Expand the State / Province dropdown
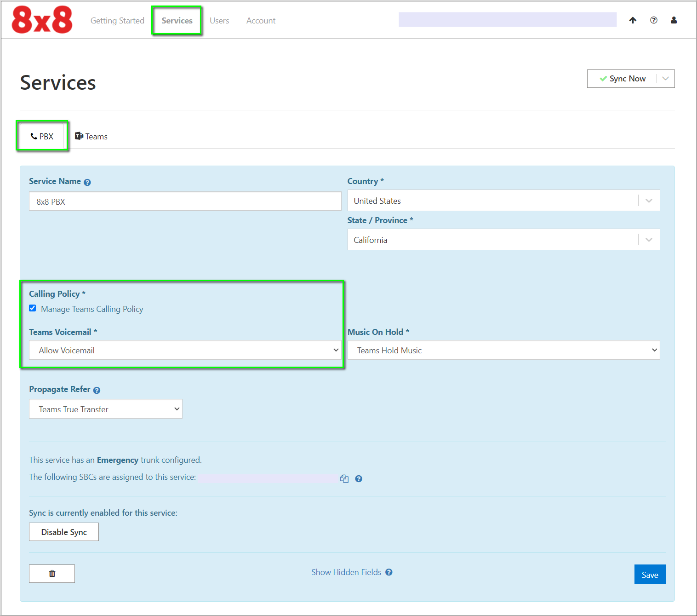The width and height of the screenshot is (697, 616). pyautogui.click(x=503, y=240)
